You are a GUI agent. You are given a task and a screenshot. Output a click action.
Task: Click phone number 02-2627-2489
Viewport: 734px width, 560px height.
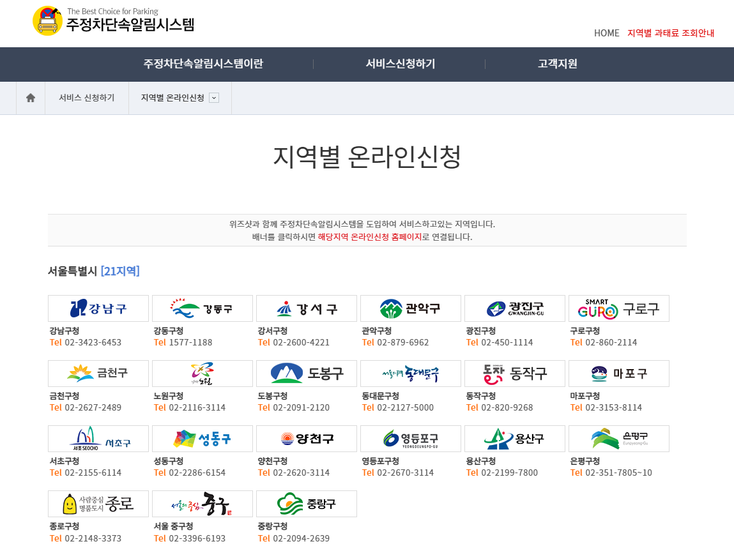[93, 407]
